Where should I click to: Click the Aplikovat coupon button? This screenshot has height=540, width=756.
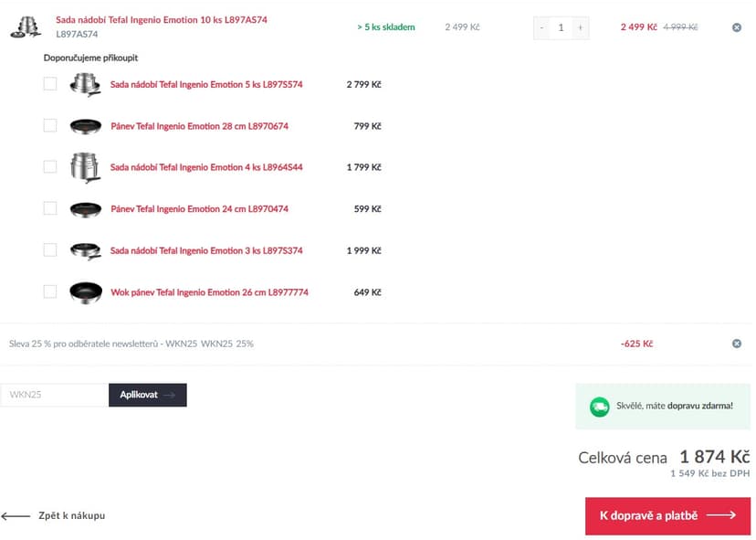(x=148, y=395)
